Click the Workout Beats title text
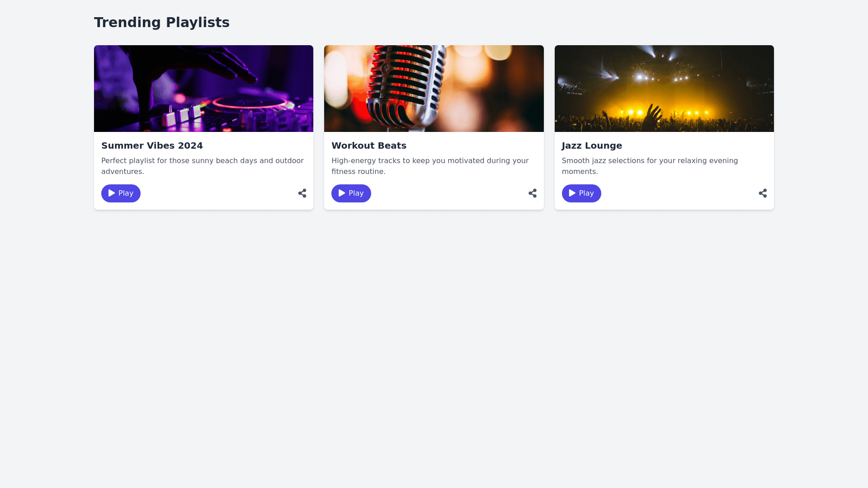This screenshot has height=488, width=868. click(x=369, y=145)
